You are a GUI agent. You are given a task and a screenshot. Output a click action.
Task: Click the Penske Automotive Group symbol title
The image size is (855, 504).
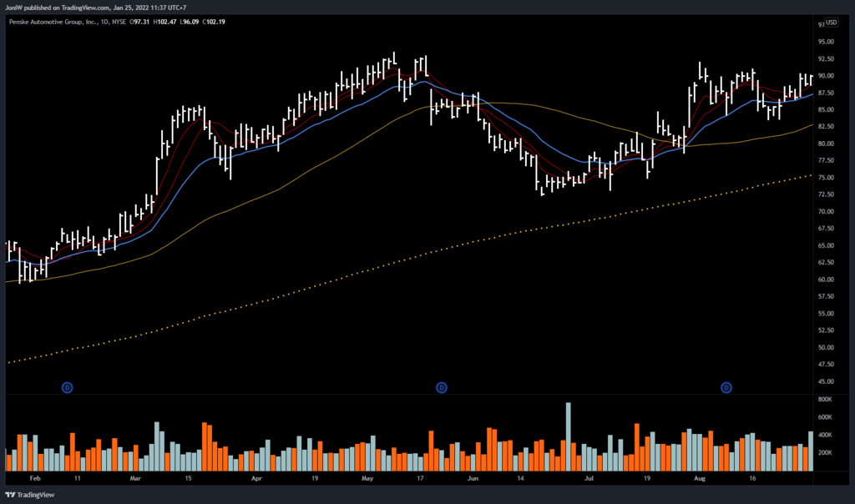pos(49,23)
